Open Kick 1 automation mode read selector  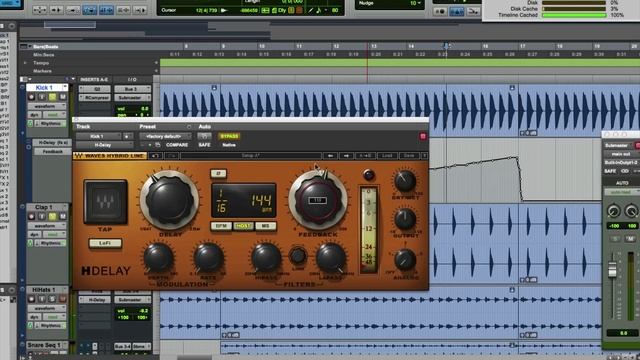[53, 115]
